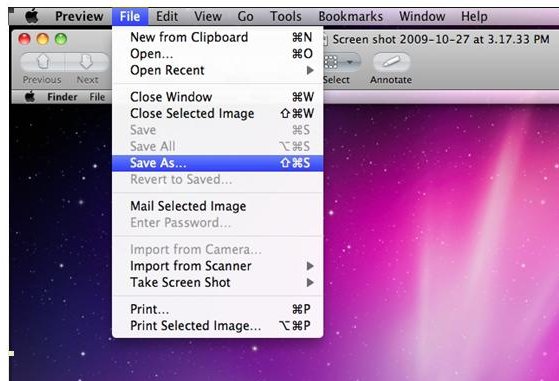This screenshot has height=381, width=559.
Task: Open the Window menu
Action: tap(422, 16)
